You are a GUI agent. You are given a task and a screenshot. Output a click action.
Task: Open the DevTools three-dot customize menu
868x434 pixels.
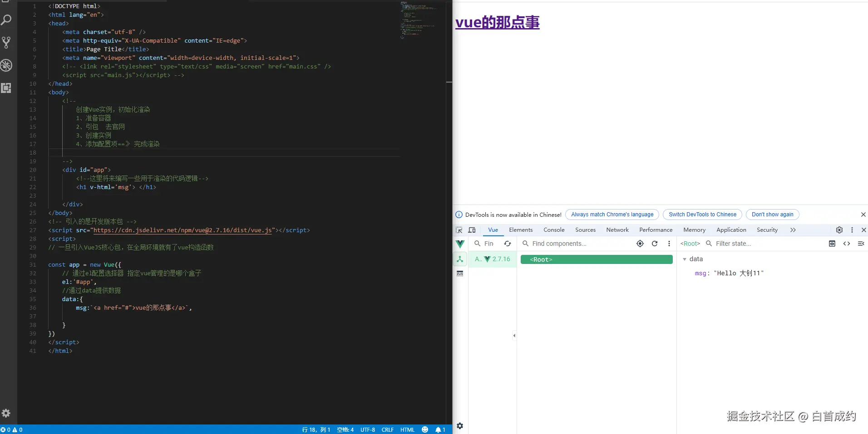pos(852,230)
